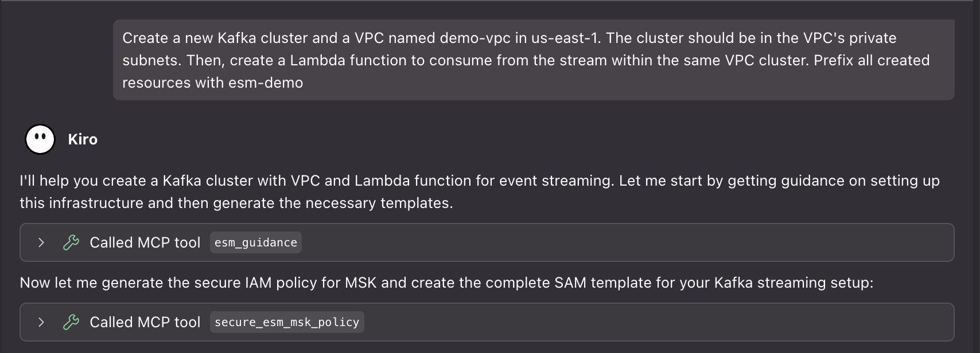The height and width of the screenshot is (353, 980).
Task: Click the Called MCP tool label on first row
Action: click(x=145, y=242)
